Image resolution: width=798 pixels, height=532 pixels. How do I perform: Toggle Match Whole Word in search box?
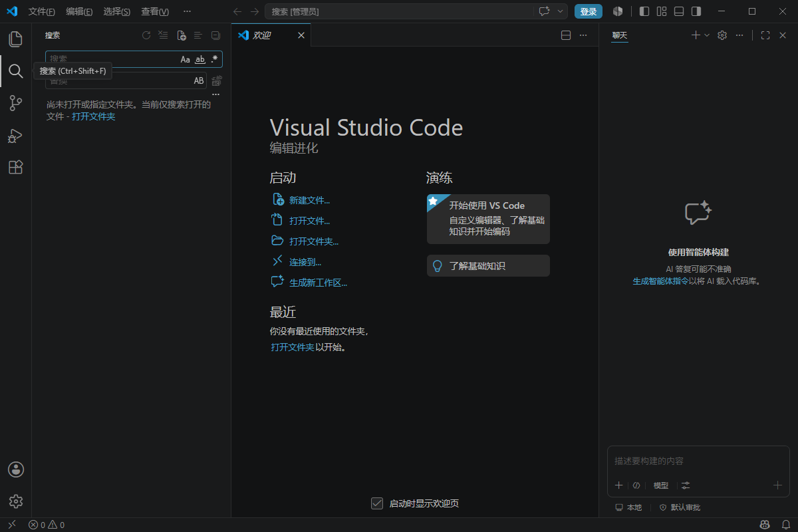[x=200, y=59]
